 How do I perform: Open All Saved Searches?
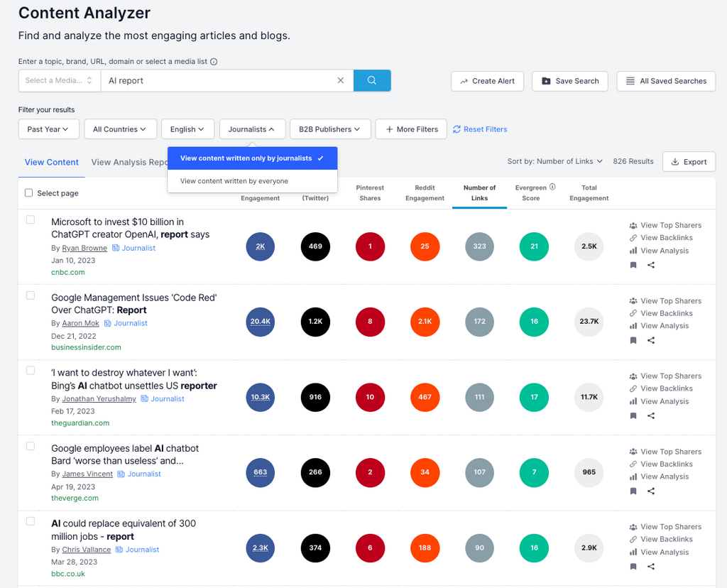(666, 81)
